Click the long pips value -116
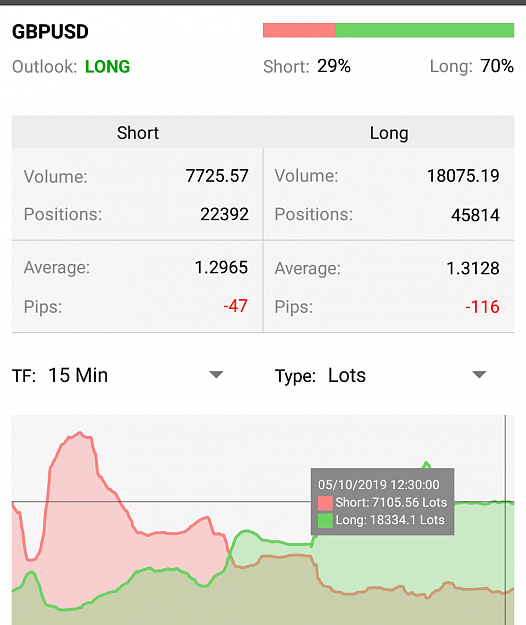The image size is (526, 625). tap(482, 307)
